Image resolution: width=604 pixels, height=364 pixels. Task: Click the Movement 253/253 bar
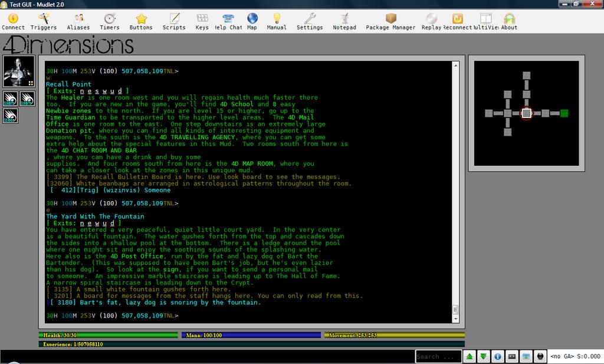pos(395,335)
